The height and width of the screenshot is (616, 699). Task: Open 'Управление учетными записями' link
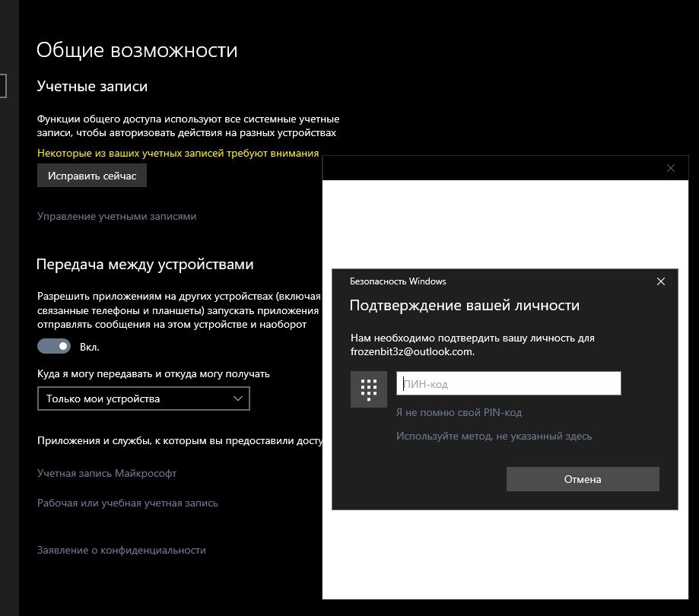(x=117, y=216)
